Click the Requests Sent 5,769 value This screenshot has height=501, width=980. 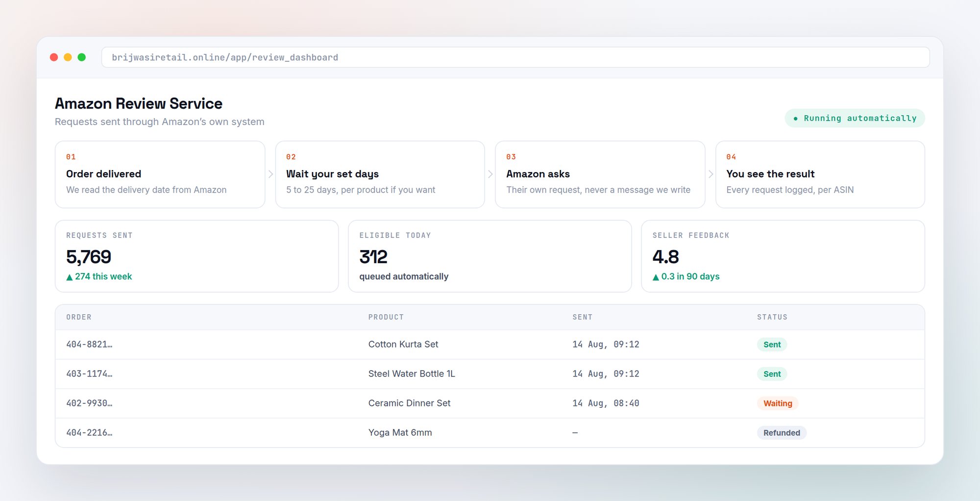(89, 257)
